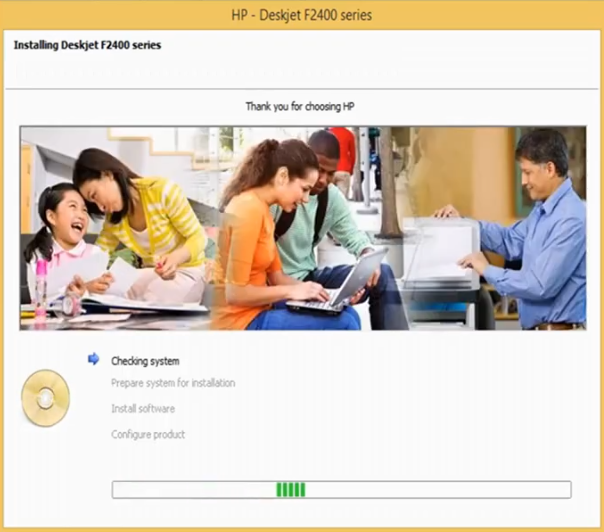Click the Thank you for choosing HP text

pos(300,106)
